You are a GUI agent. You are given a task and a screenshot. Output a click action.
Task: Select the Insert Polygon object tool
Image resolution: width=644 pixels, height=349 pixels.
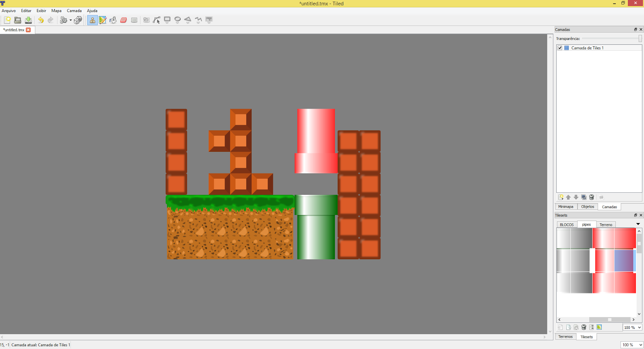tap(188, 20)
